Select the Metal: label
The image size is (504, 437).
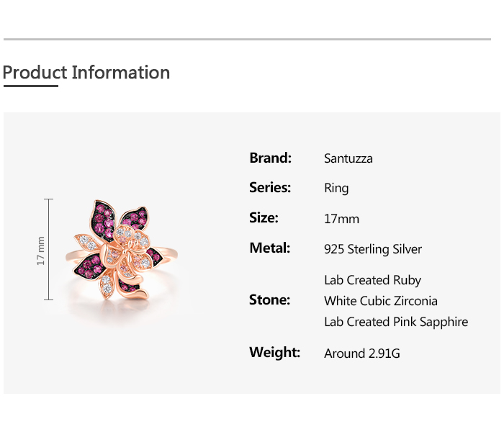[x=269, y=248]
